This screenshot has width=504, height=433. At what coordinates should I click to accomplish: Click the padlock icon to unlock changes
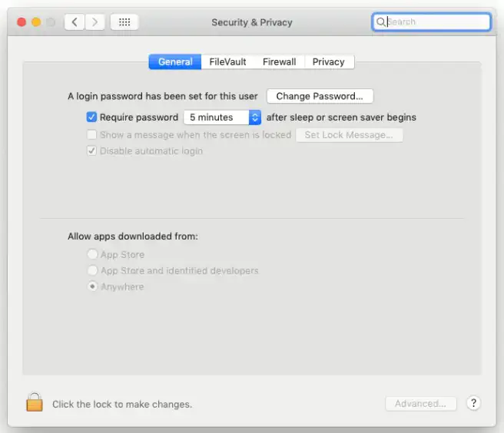click(34, 402)
